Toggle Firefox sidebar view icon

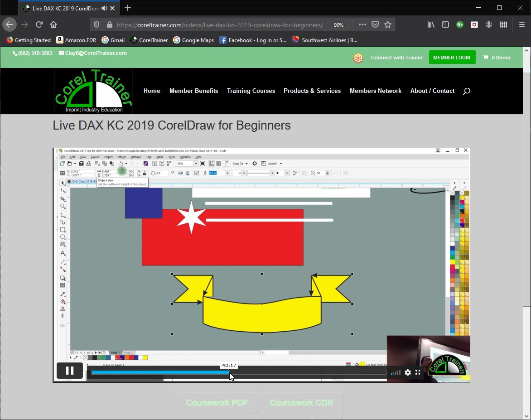click(445, 24)
